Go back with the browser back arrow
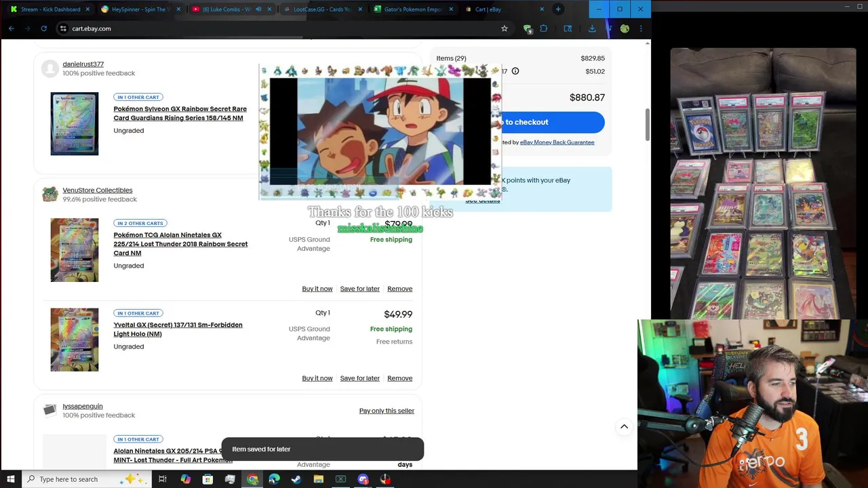Screen dimensions: 868x488 [x=12, y=28]
